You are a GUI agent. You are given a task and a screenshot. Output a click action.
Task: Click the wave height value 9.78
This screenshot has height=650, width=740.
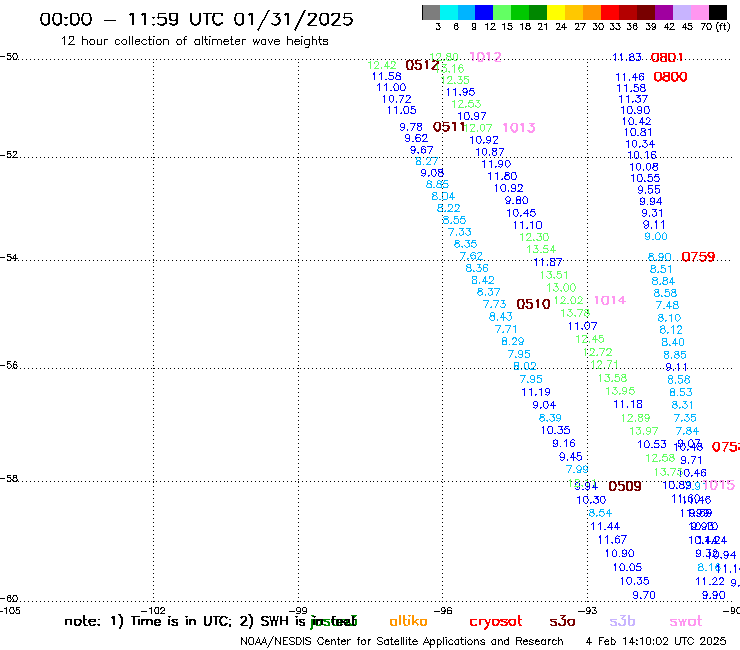[x=411, y=127]
